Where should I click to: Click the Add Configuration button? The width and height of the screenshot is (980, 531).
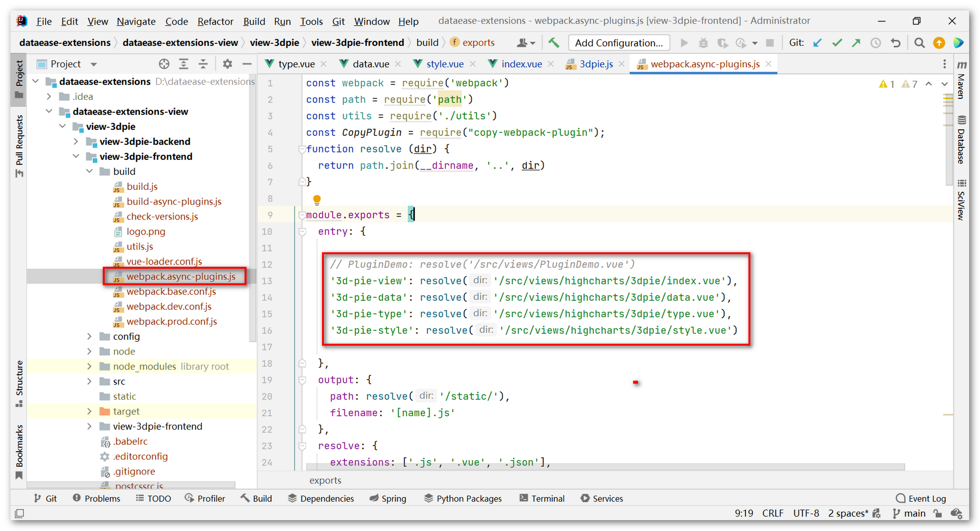point(619,43)
